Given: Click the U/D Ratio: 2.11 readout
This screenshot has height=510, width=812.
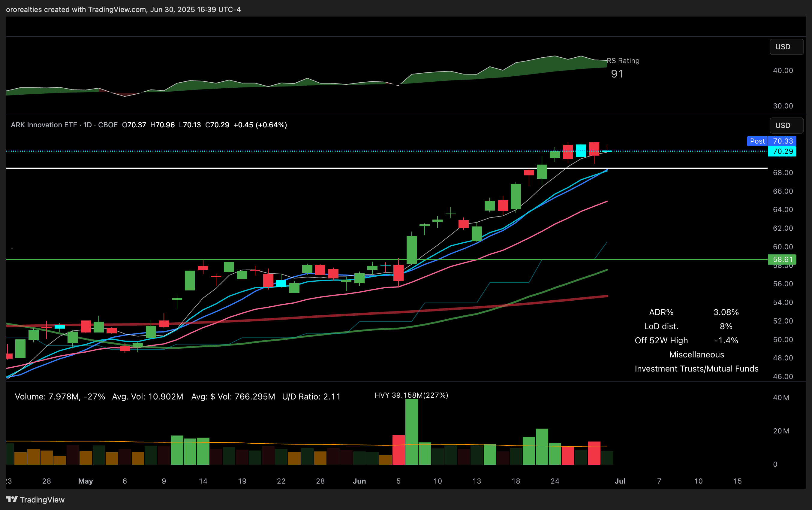Looking at the screenshot, I should (311, 397).
